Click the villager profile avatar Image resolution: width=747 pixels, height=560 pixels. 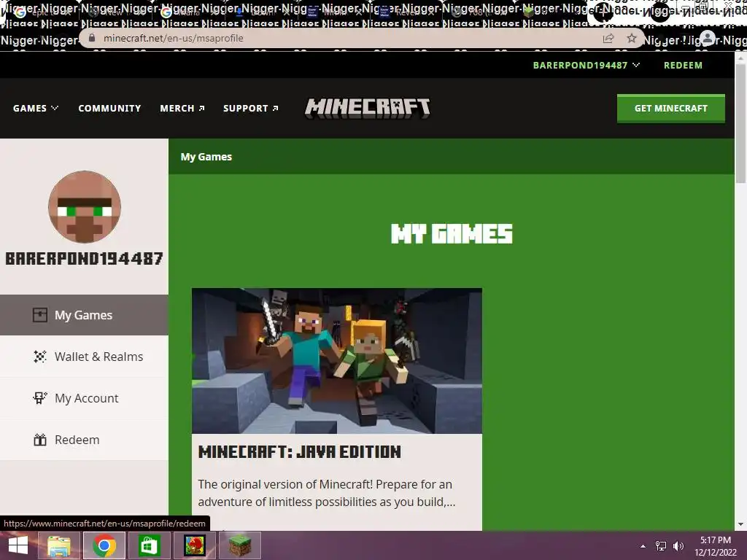(x=85, y=206)
